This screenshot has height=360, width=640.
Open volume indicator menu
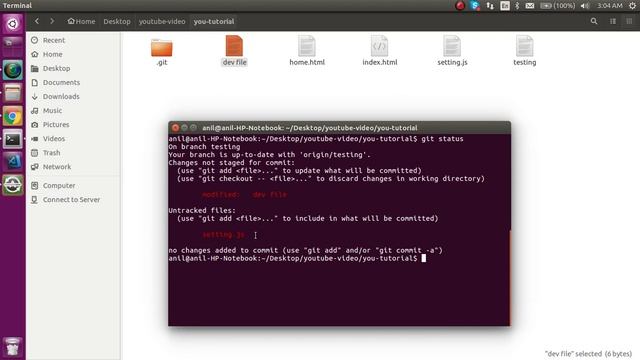585,6
